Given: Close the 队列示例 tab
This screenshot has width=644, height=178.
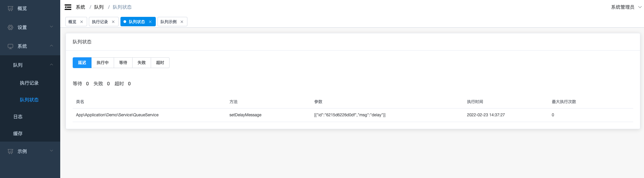Looking at the screenshot, I should (182, 22).
